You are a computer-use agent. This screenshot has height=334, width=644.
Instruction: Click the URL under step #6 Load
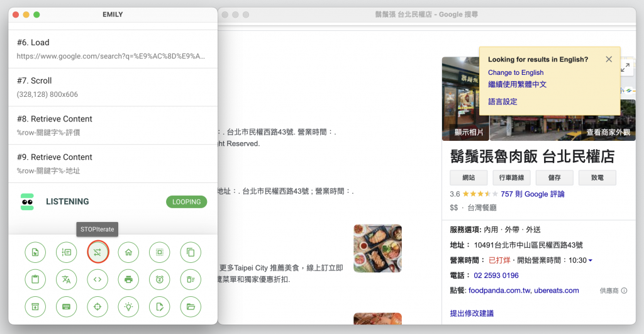coord(111,56)
